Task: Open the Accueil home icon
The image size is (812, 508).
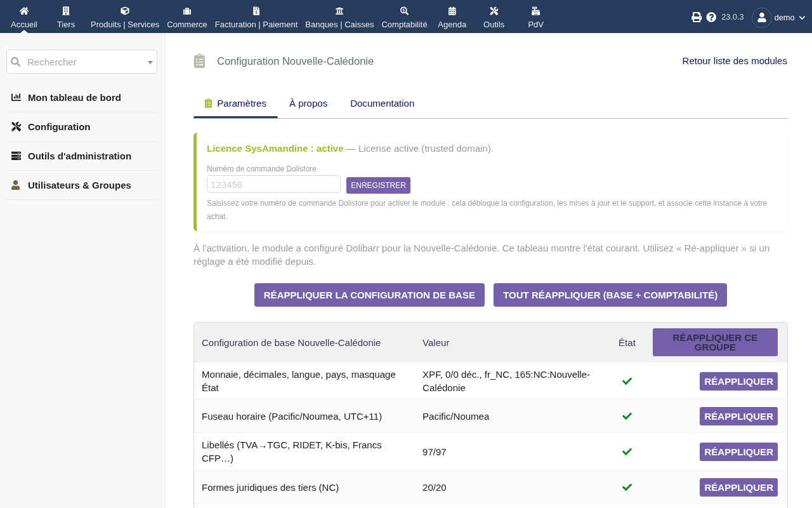Action: click(x=24, y=11)
